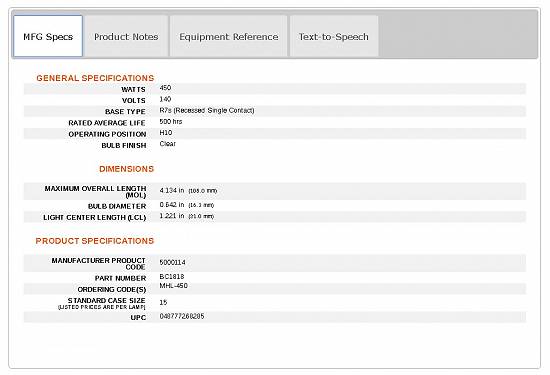
Task: Click the RATED AVERAGE LIFE label
Action: coord(107,123)
